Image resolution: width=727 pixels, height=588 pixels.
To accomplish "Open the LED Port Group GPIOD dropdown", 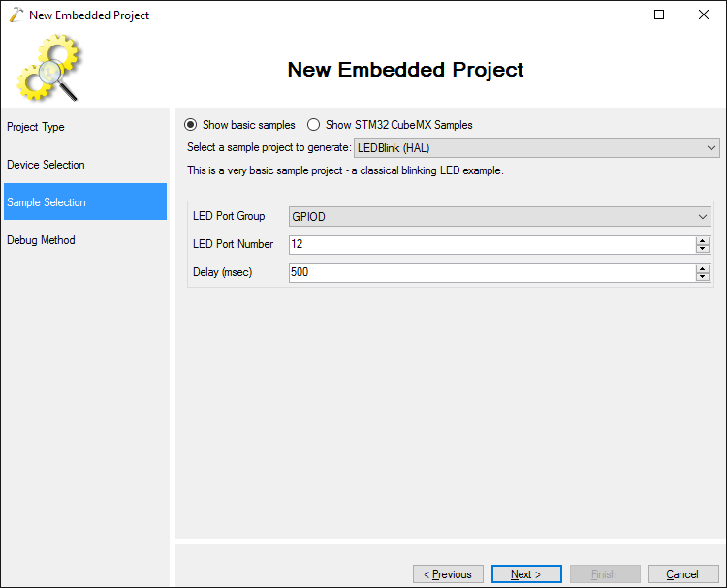I will (500, 216).
